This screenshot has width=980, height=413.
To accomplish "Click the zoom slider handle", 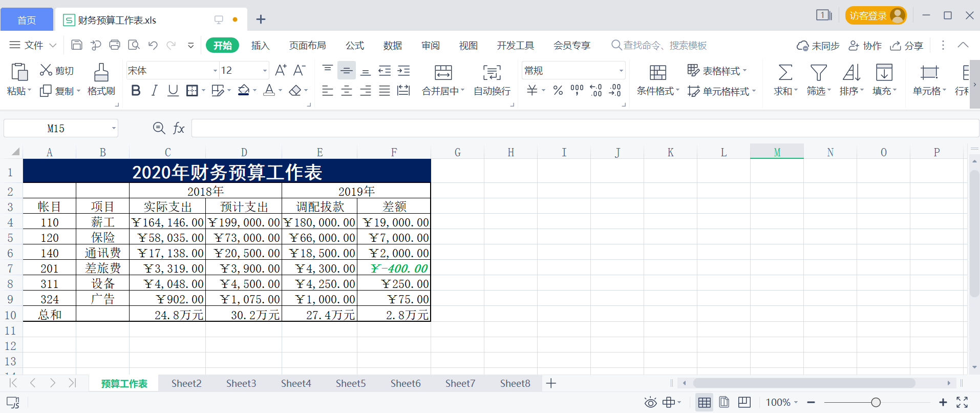I will click(x=876, y=402).
